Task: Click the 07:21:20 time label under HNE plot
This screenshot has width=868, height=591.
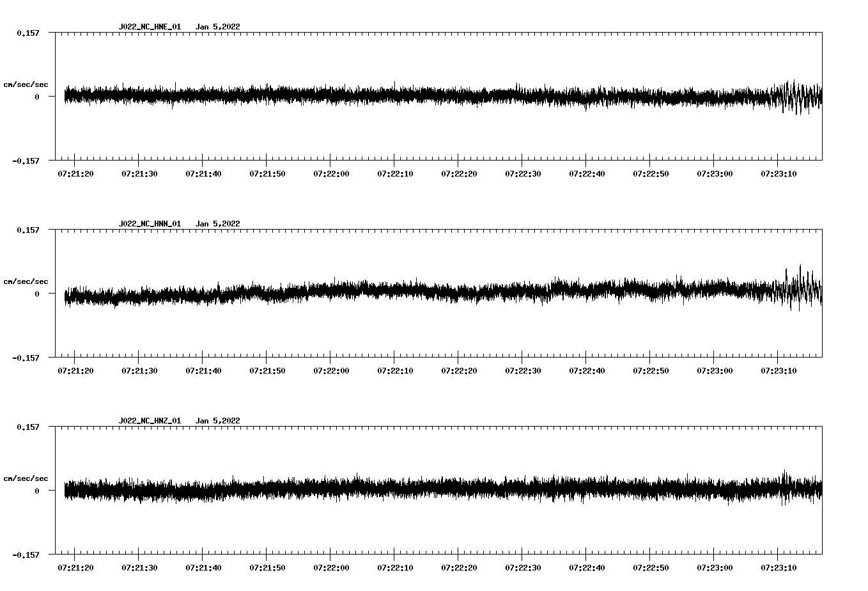Action: click(x=75, y=173)
